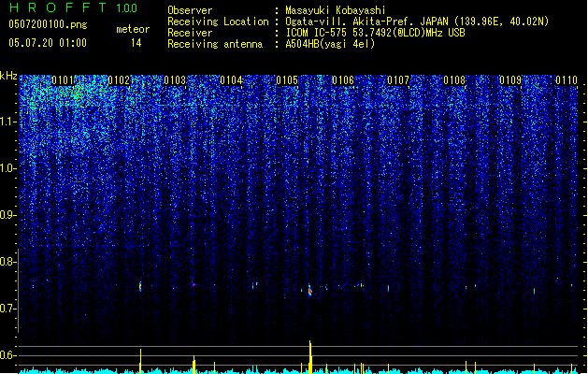Click the tallest yellow intensity spike near 0105
Screen dimensions: 588x374
coord(310,357)
